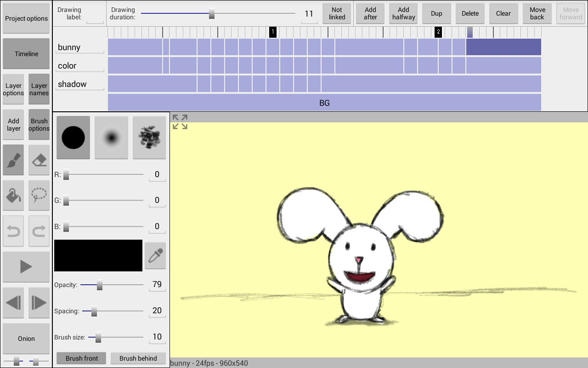The height and width of the screenshot is (368, 588).
Task: Open the Timeline panel
Action: (x=26, y=54)
